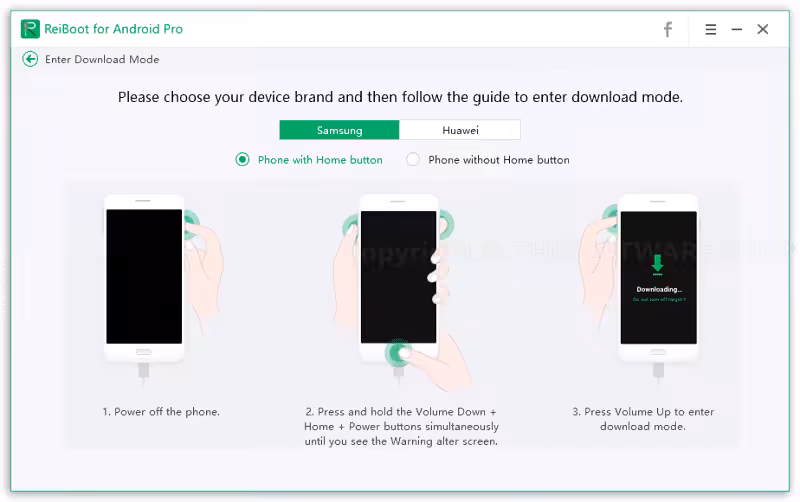Image resolution: width=800 pixels, height=502 pixels.
Task: Select the Samsung brand tab
Action: pos(339,130)
